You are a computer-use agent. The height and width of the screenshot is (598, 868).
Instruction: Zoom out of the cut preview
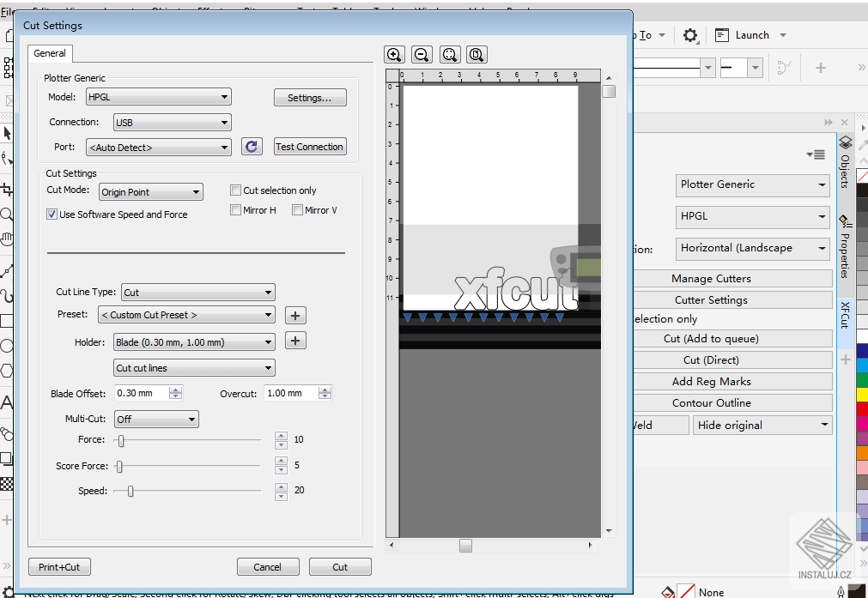click(422, 54)
